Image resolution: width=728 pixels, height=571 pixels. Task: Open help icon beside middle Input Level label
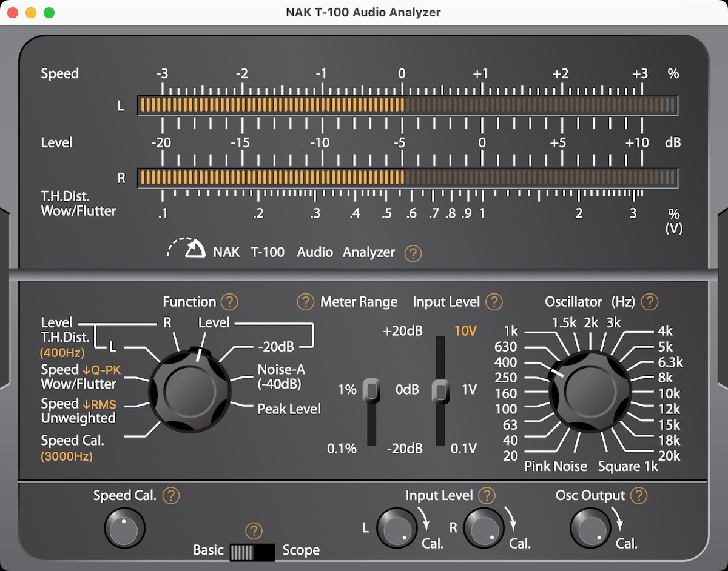tap(494, 302)
